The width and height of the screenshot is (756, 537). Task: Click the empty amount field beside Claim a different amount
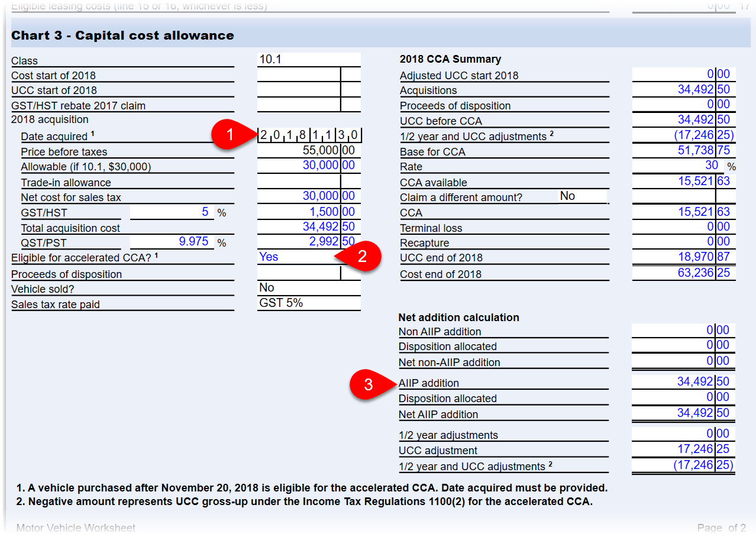click(684, 196)
